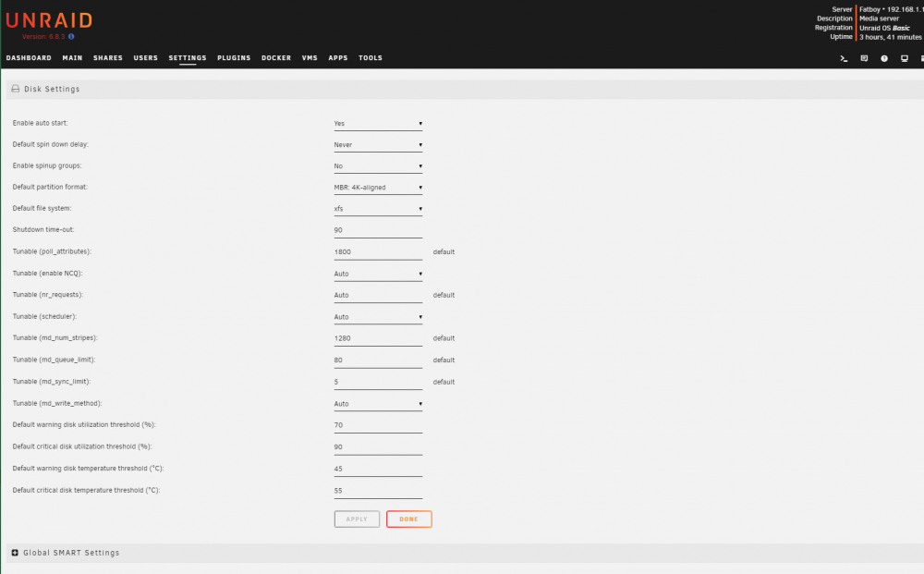
Task: Click the md_queue_limit value field
Action: click(x=378, y=360)
